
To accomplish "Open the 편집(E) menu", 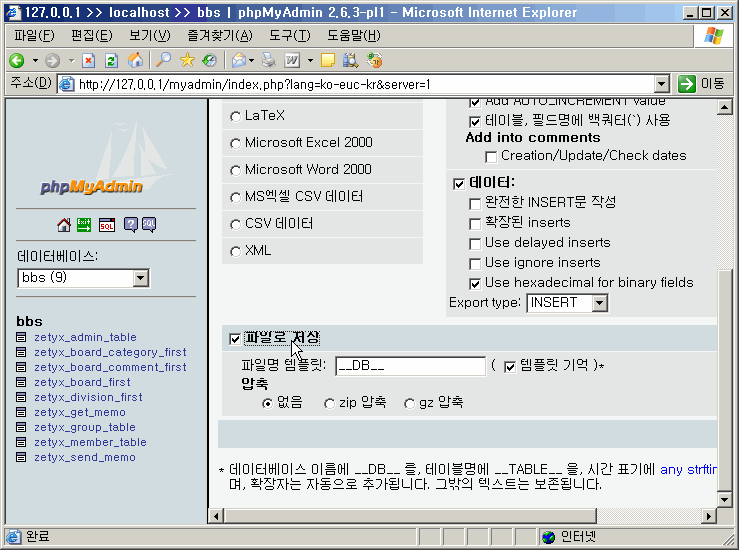I will [x=91, y=35].
